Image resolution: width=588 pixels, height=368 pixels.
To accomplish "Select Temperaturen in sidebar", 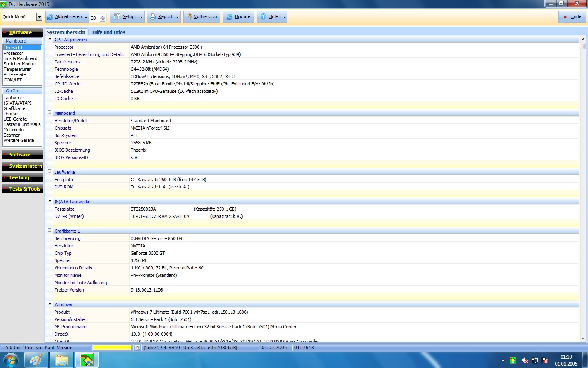I will (x=18, y=69).
